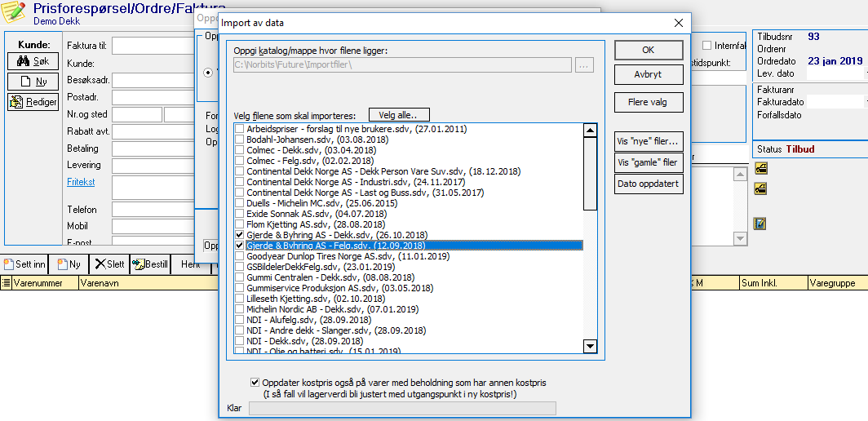This screenshot has height=421, width=868.
Task: Click Mobil input field
Action: coord(153,226)
